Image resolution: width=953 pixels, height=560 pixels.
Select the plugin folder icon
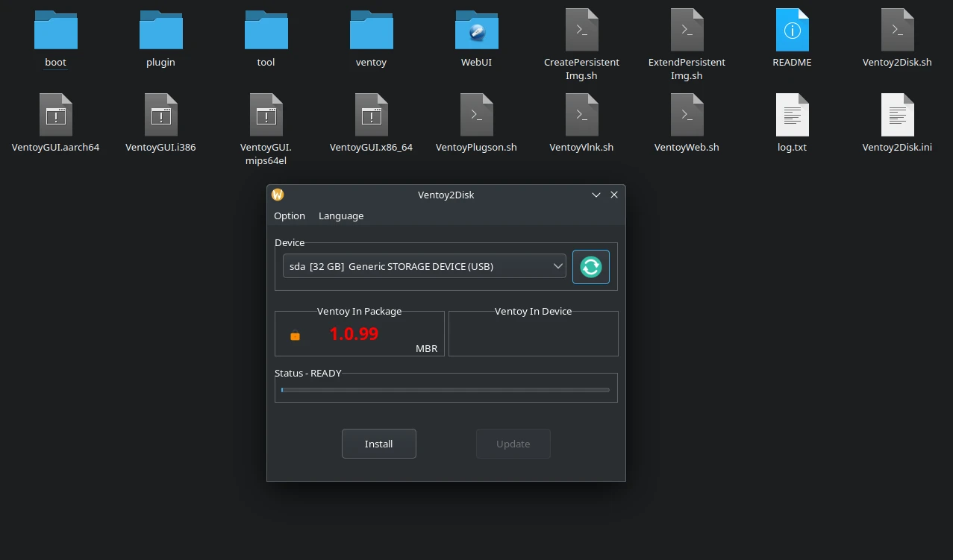coord(161,30)
